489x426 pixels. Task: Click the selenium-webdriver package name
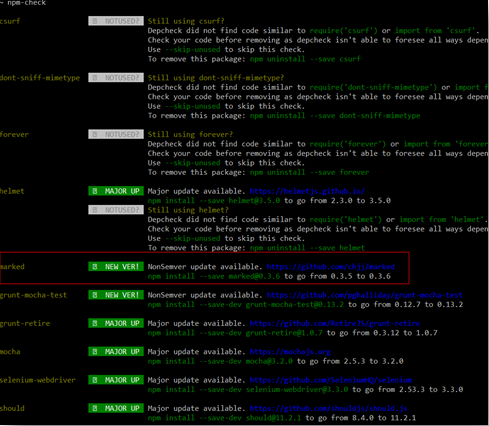tap(38, 380)
